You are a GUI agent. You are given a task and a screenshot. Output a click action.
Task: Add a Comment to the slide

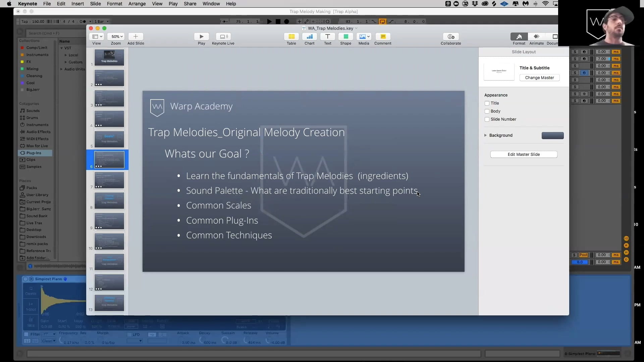pyautogui.click(x=383, y=37)
